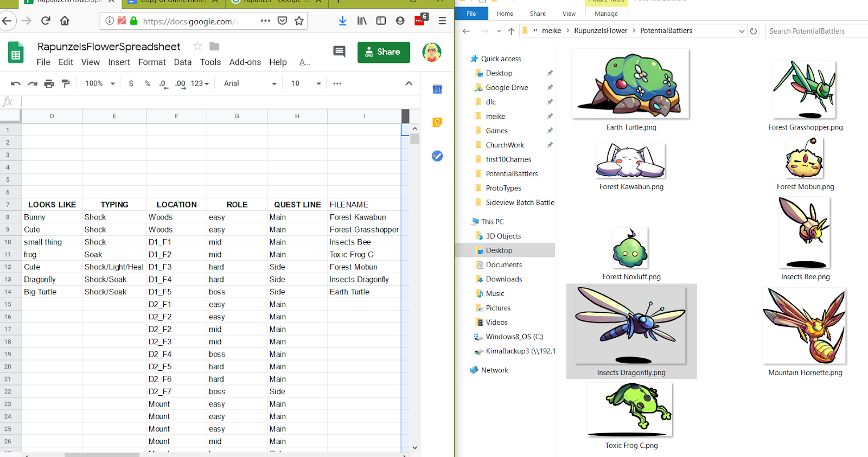The height and width of the screenshot is (457, 868).
Task: Open Quick access in the navigation pane
Action: click(x=501, y=59)
